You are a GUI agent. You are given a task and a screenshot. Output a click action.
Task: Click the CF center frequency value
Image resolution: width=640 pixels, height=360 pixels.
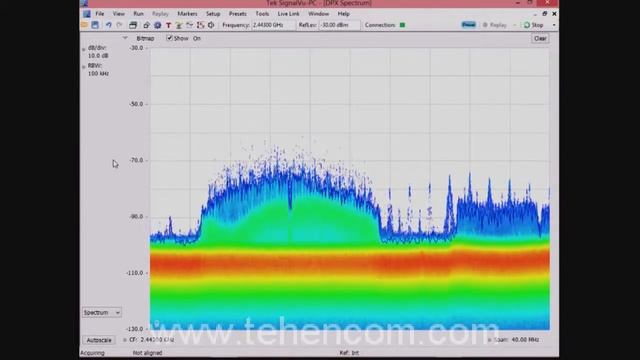click(157, 340)
